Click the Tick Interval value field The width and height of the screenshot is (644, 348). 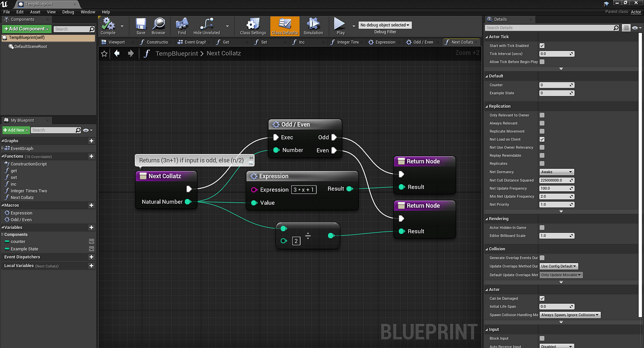[557, 54]
